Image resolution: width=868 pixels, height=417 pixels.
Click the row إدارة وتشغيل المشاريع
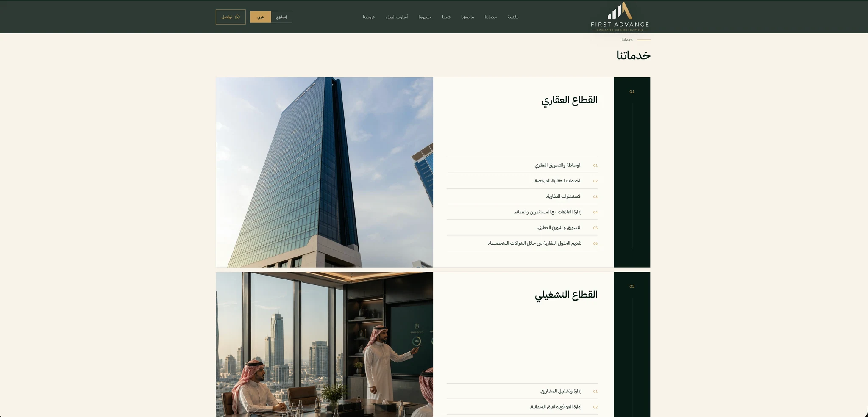coord(522,391)
